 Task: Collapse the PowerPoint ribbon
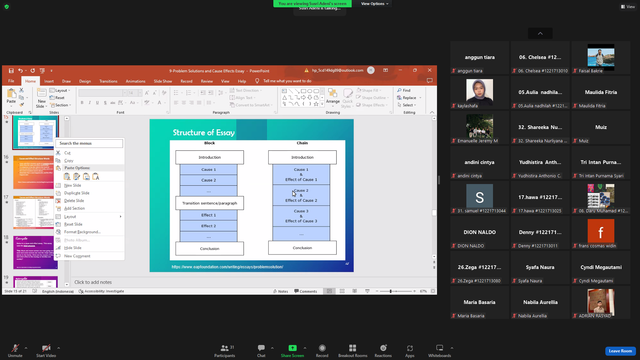click(432, 112)
